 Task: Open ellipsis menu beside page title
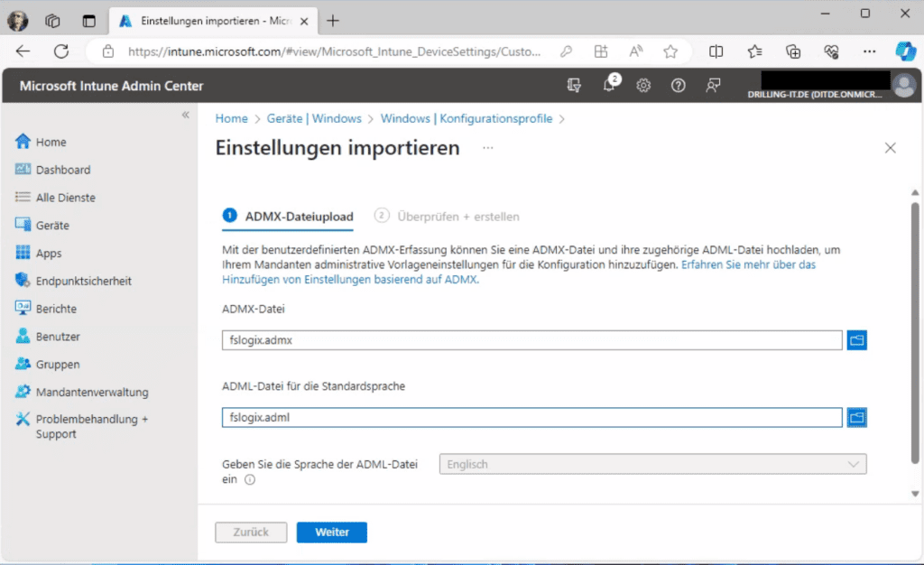[x=488, y=148]
